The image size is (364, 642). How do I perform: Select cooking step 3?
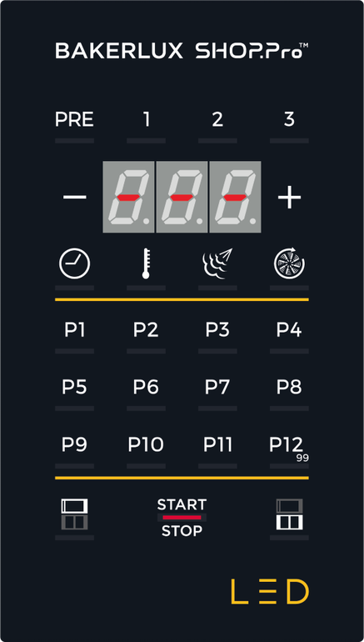(x=289, y=120)
